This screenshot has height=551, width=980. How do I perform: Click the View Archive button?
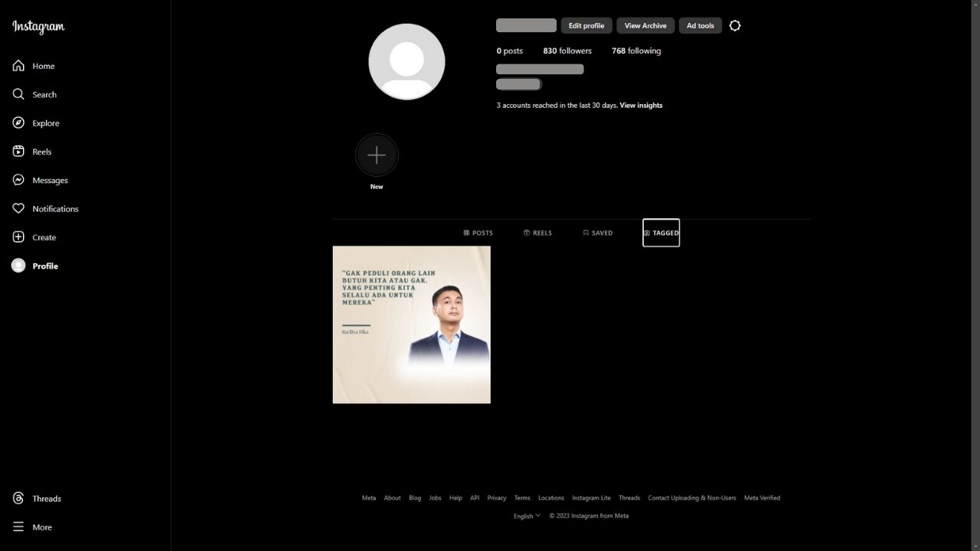(645, 26)
